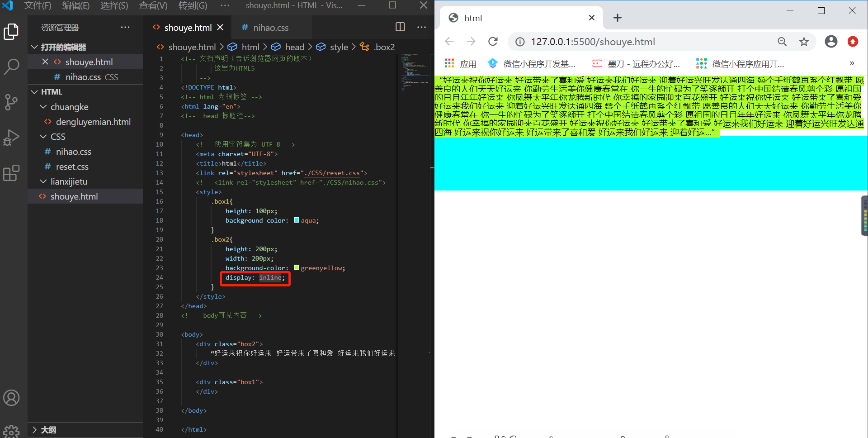The image size is (868, 438).
Task: View site information icon in address bar
Action: 520,42
